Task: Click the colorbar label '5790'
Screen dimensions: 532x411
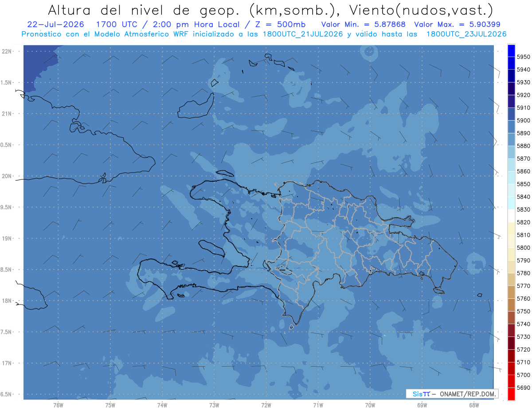Action: (x=523, y=260)
